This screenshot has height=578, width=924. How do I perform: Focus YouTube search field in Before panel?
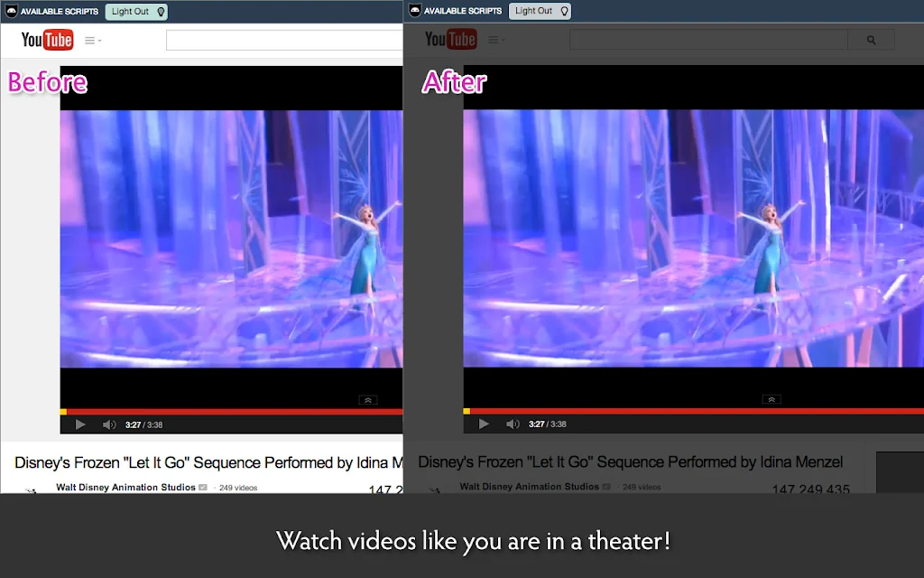(284, 40)
